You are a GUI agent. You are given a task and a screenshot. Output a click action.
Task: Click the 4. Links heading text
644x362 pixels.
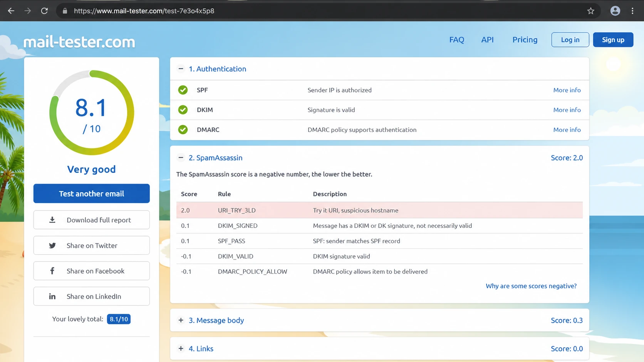click(x=201, y=349)
